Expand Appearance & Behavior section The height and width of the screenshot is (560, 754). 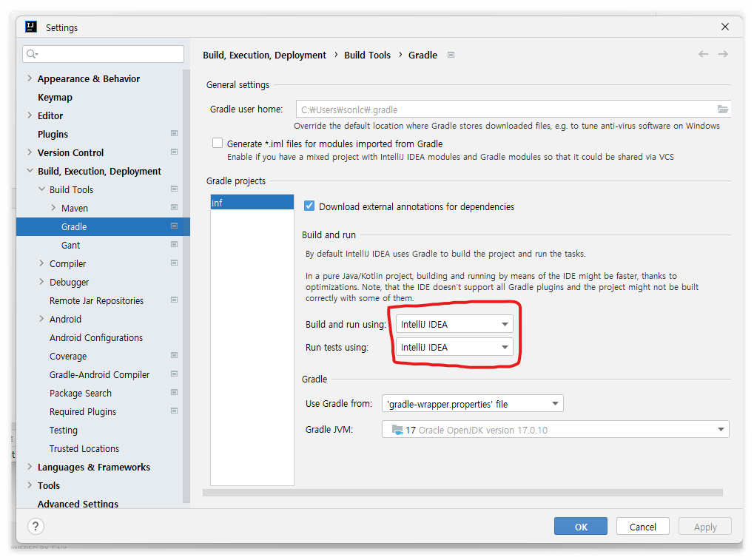click(30, 78)
